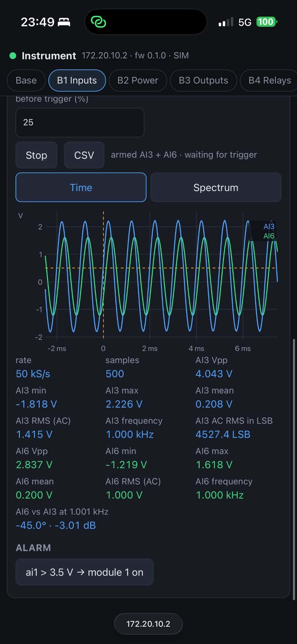Viewport: 297px width, 644px height.
Task: Select the AI6 RMS (AC) value 1.000 V
Action: 123,495
